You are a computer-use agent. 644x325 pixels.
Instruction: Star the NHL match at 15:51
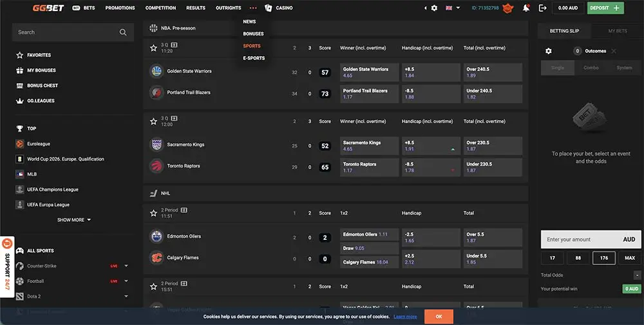coord(153,286)
